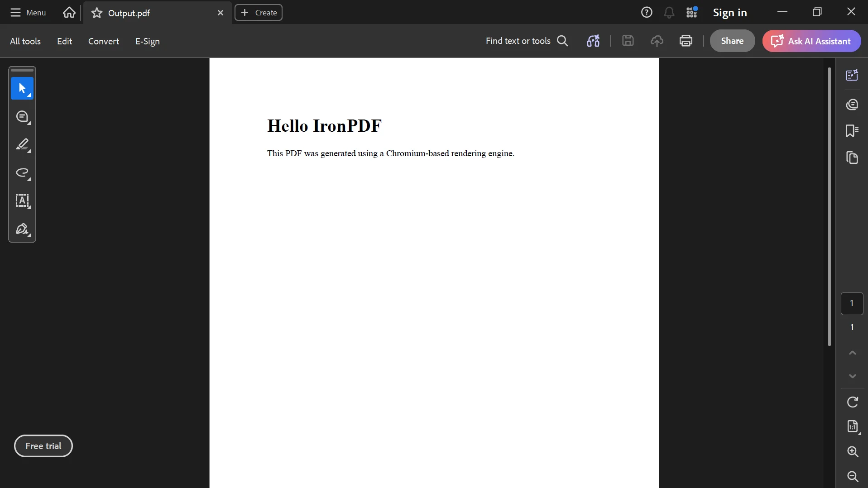Open the All tools panel
868x488 pixels.
point(25,41)
